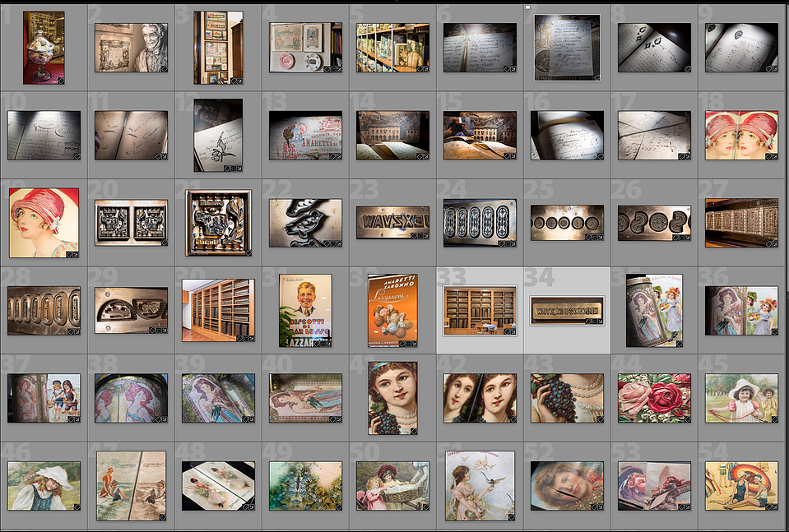The height and width of the screenshot is (532, 789).
Task: Select bird-shaped mold photo 22
Action: 305,223
